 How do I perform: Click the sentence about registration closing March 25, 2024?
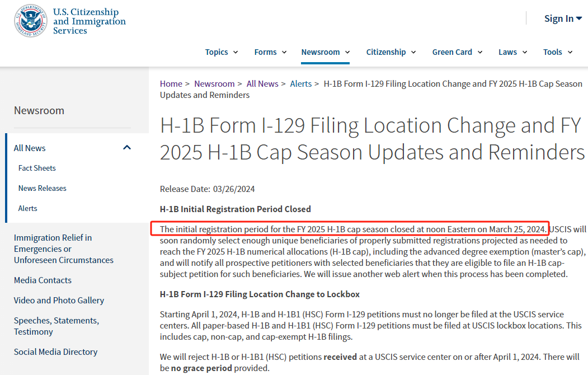click(353, 229)
